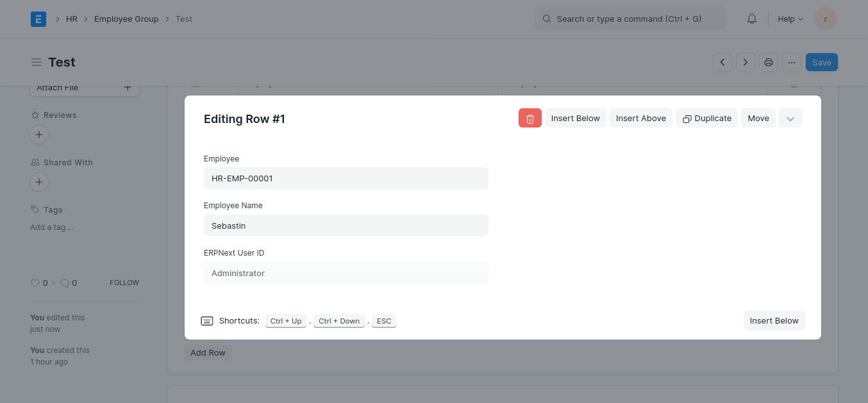Click Move button in row editor
The height and width of the screenshot is (403, 868).
click(x=758, y=119)
